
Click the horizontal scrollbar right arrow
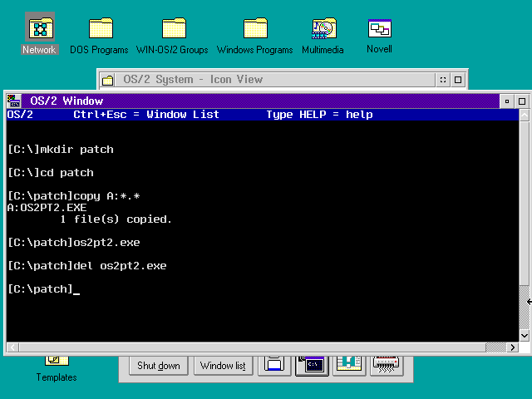(512, 347)
